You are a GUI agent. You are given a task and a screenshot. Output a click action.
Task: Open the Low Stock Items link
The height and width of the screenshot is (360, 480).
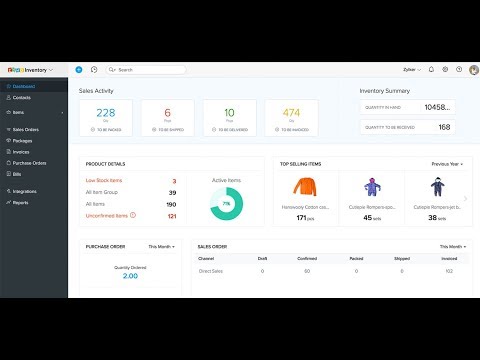(x=104, y=180)
